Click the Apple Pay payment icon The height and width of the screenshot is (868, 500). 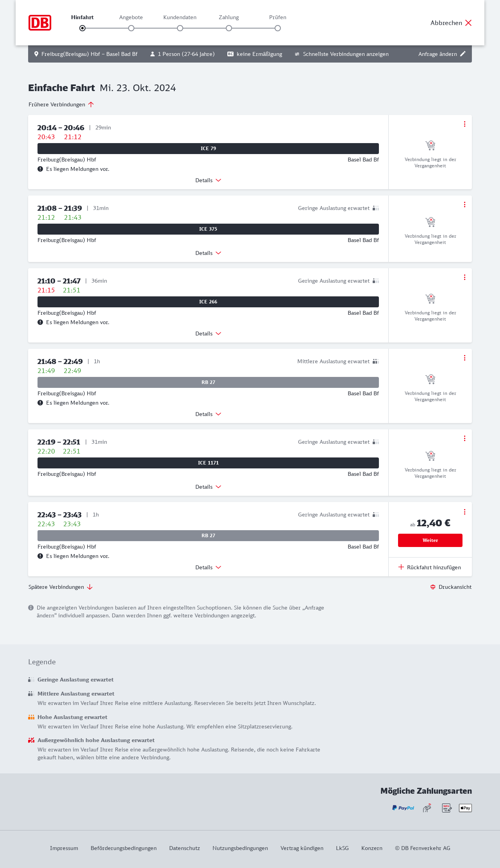tap(465, 808)
